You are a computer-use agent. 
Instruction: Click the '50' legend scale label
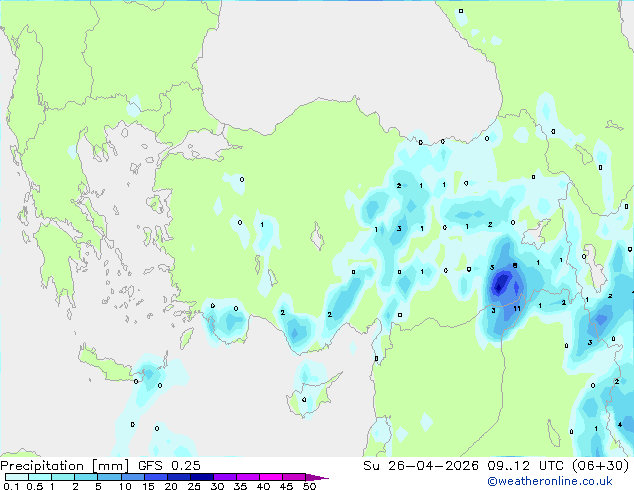click(x=309, y=486)
